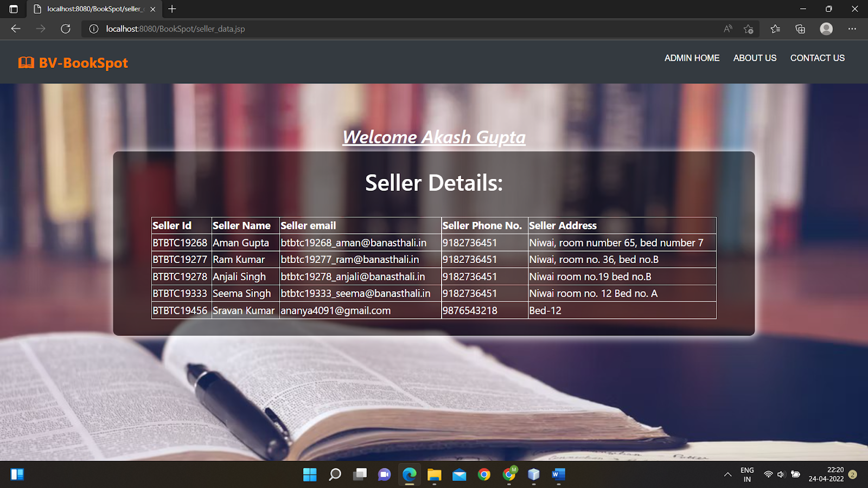Open the Favorites list icon
The height and width of the screenshot is (488, 868).
pyautogui.click(x=775, y=29)
